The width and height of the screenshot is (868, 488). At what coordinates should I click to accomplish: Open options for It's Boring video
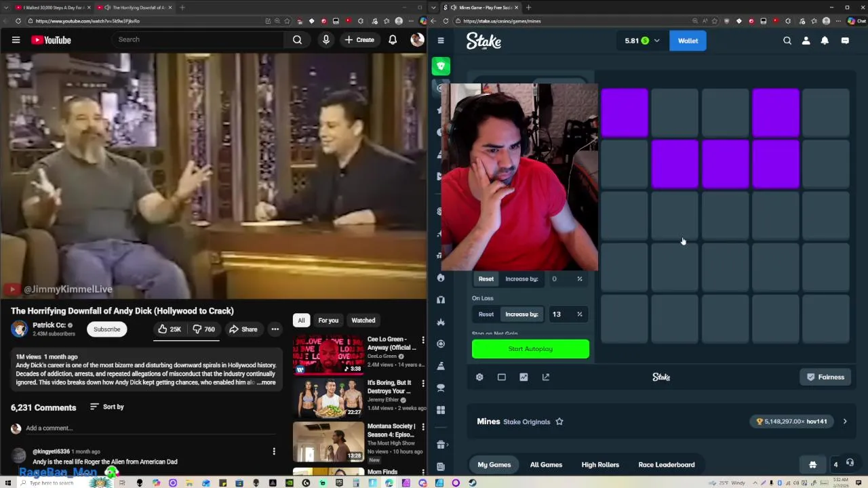pos(423,383)
